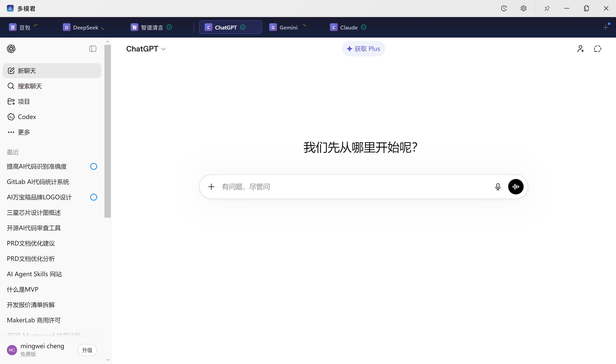Open attachments plus icon in input box
This screenshot has width=616, height=364.
(x=211, y=187)
